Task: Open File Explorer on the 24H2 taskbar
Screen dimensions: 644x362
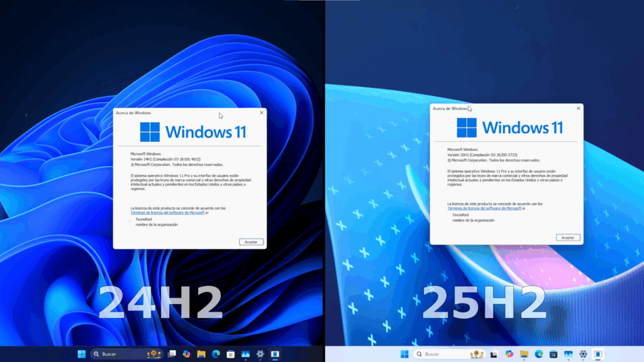Action: coord(201,354)
